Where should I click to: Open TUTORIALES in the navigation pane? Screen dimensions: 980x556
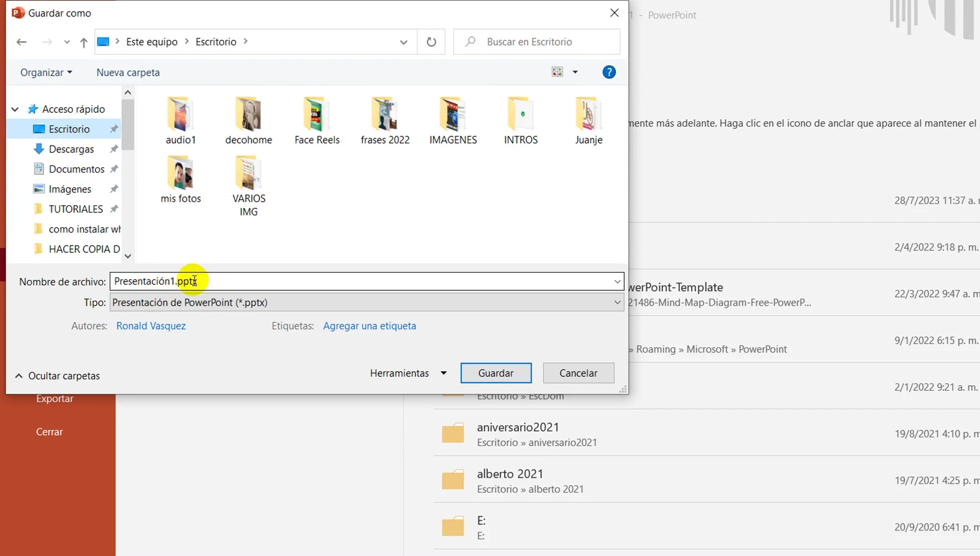(x=76, y=209)
